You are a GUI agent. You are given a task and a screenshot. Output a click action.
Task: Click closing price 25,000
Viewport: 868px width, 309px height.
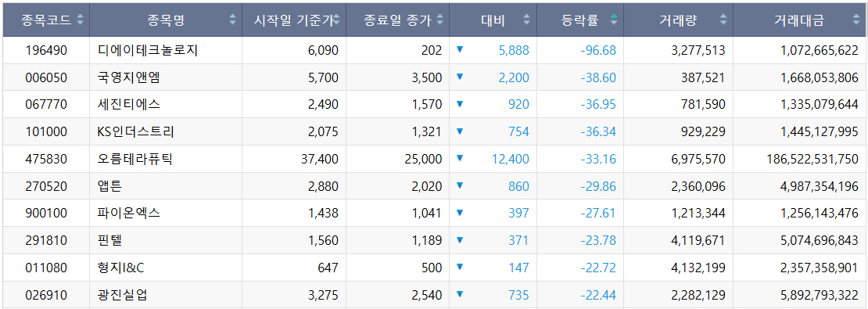424,160
